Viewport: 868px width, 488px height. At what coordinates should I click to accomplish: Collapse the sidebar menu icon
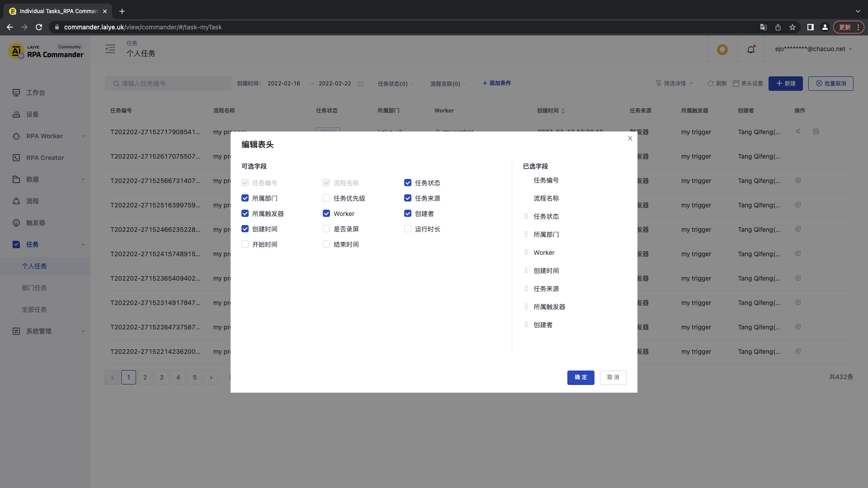(x=110, y=49)
